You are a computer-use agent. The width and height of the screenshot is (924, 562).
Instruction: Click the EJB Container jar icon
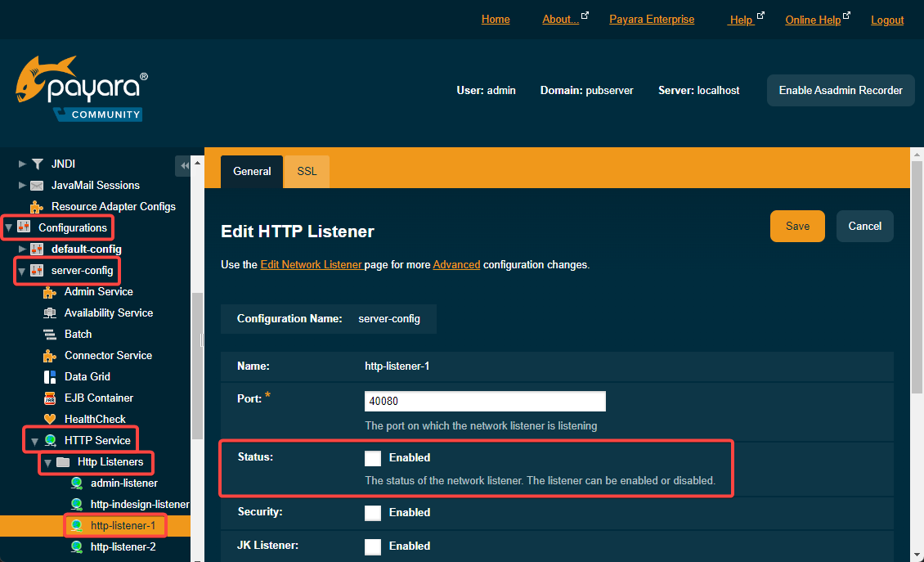tap(50, 398)
